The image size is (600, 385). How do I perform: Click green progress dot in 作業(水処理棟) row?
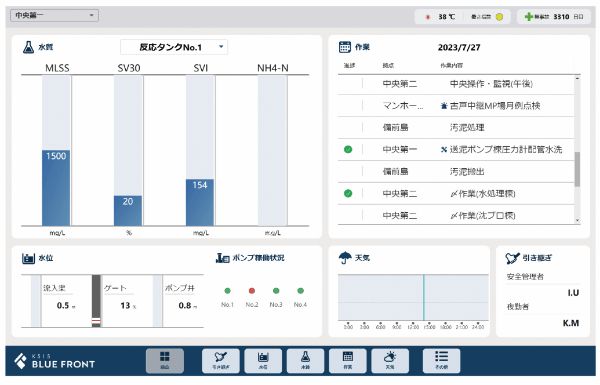pyautogui.click(x=348, y=193)
